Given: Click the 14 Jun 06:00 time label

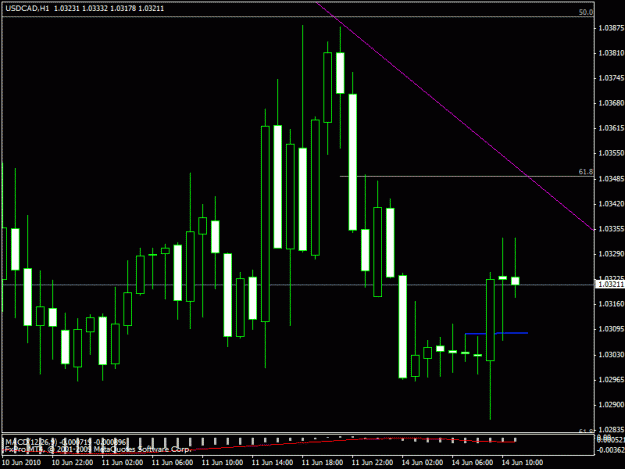Looking at the screenshot, I should coord(472,462).
